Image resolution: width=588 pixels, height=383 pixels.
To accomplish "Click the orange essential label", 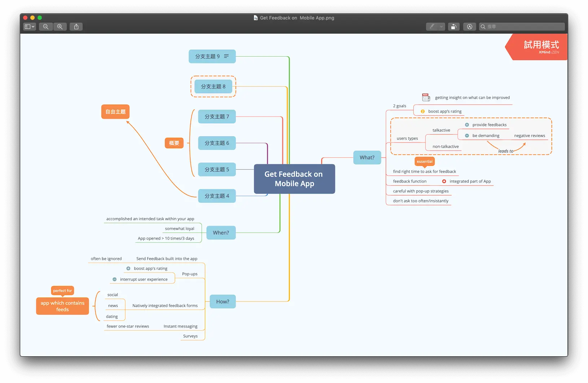I will pos(425,162).
